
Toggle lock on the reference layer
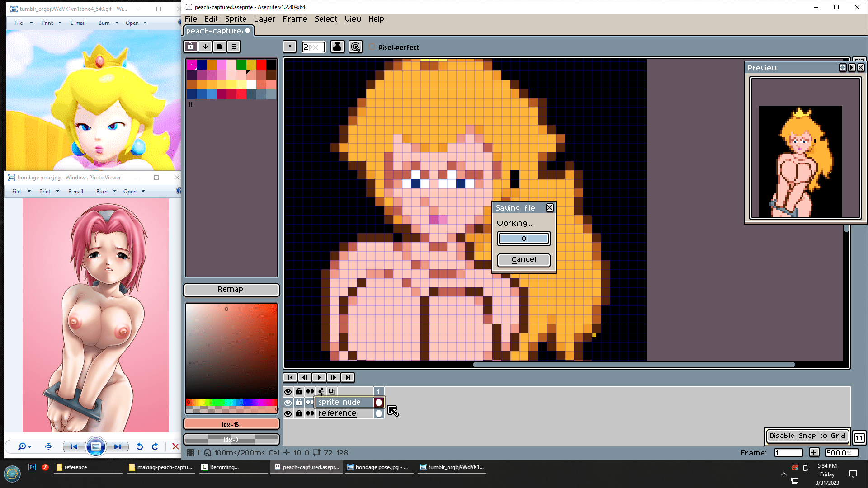[299, 413]
